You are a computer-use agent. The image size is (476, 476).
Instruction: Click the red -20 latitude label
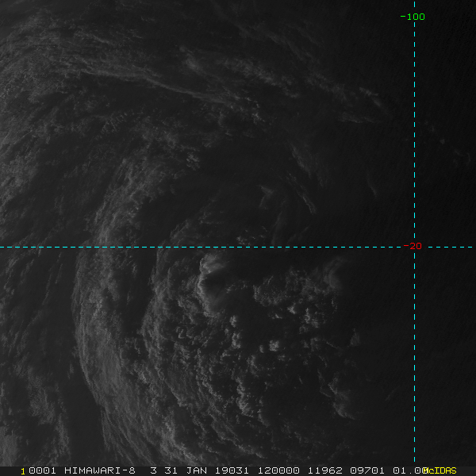[414, 246]
